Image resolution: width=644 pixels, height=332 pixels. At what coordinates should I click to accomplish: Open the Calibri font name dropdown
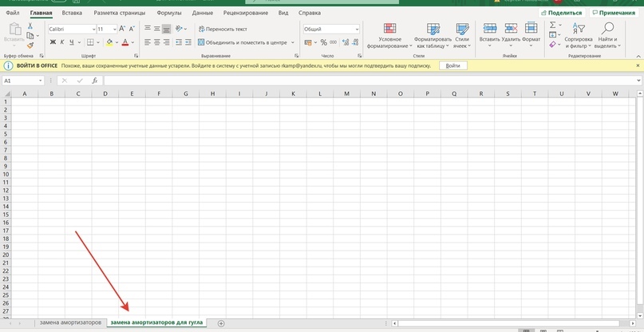pyautogui.click(x=93, y=30)
